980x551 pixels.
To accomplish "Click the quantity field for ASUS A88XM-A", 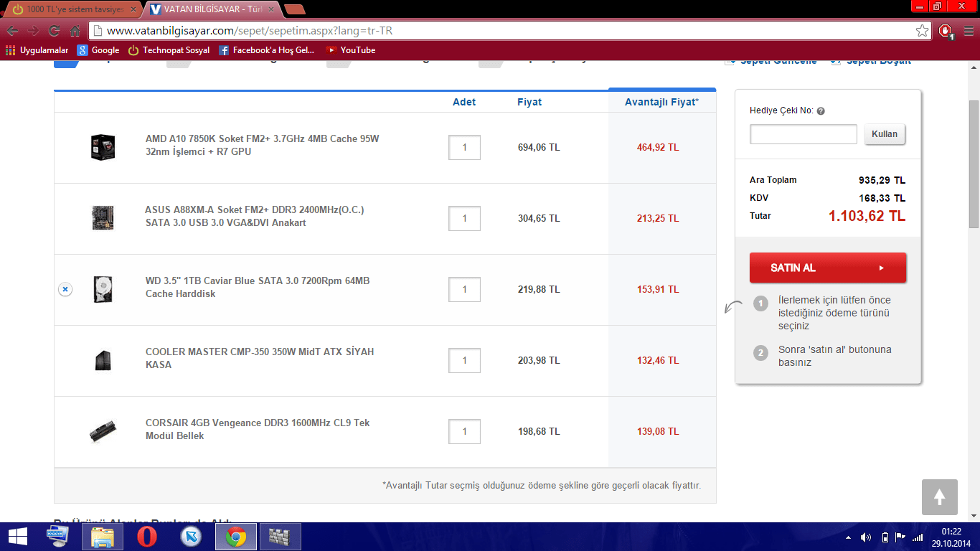I will click(x=464, y=218).
